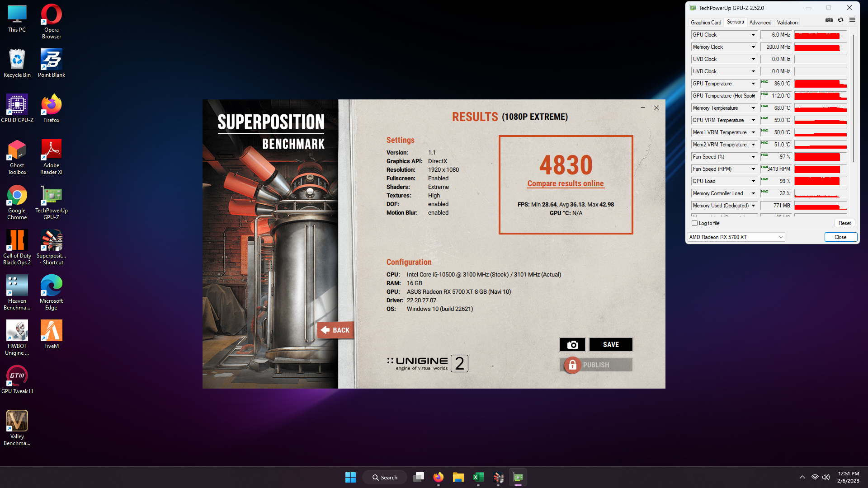Click the GPU-Z screenshot camera icon
The width and height of the screenshot is (868, 488).
(829, 20)
